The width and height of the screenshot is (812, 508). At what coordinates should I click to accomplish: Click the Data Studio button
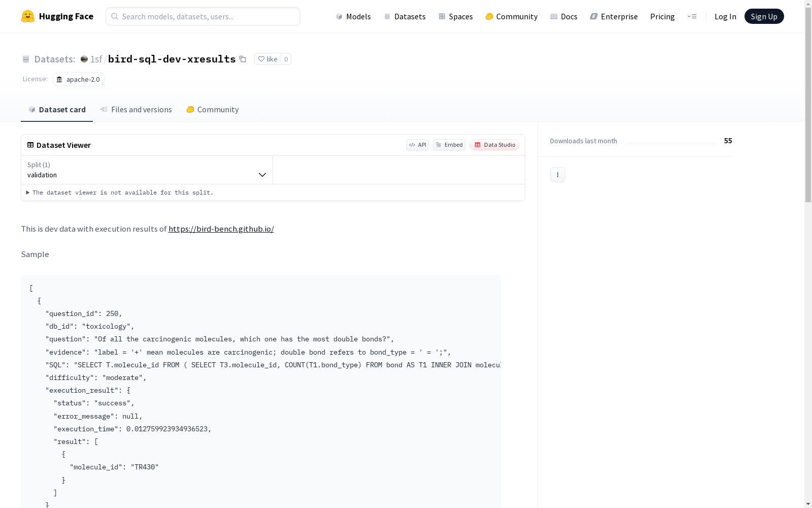pos(494,145)
